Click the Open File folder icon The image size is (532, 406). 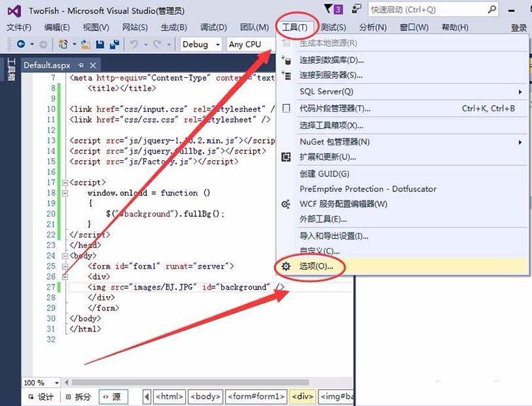click(x=85, y=44)
